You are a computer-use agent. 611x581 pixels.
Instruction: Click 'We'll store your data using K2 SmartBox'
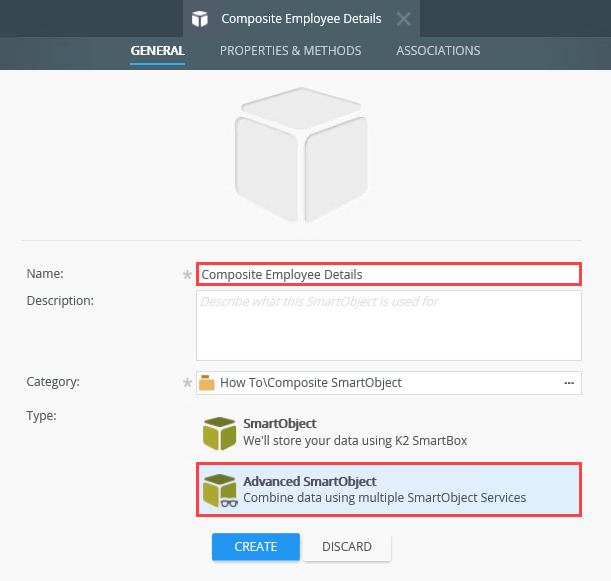(x=355, y=441)
